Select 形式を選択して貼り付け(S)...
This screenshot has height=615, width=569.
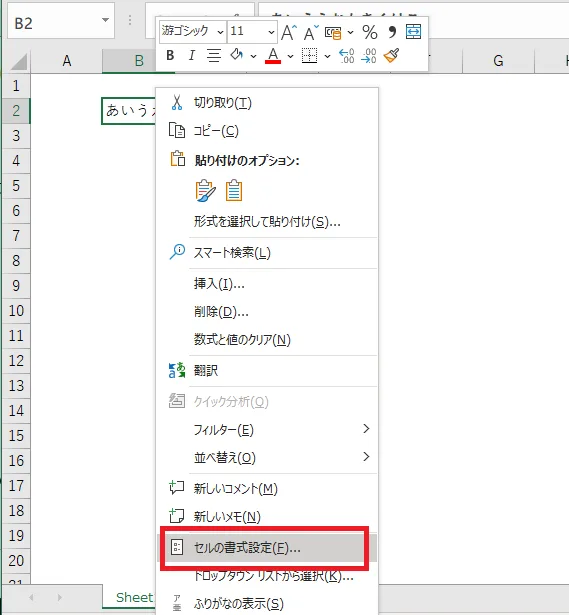pos(267,222)
